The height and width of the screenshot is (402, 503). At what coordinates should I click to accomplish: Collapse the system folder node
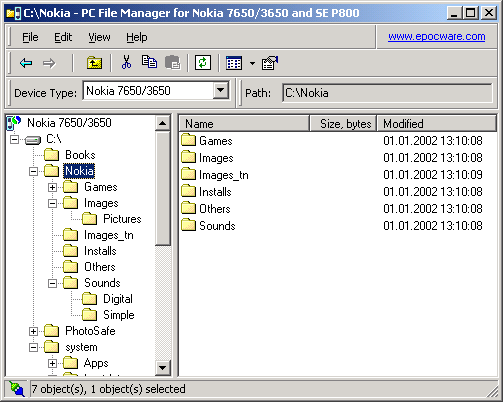click(x=33, y=347)
